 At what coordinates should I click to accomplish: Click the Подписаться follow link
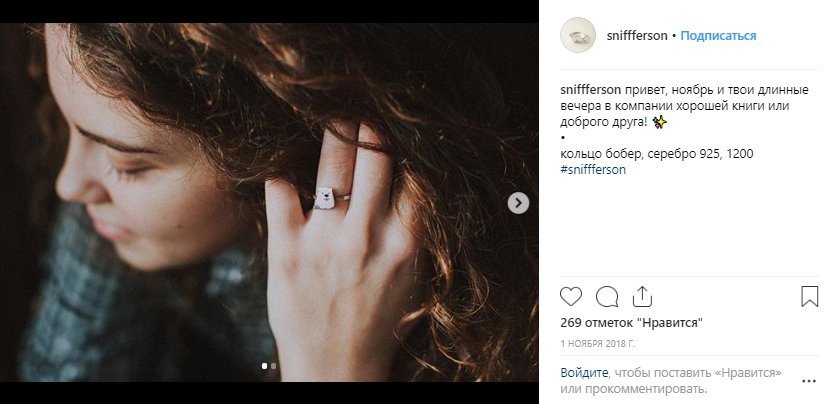718,35
